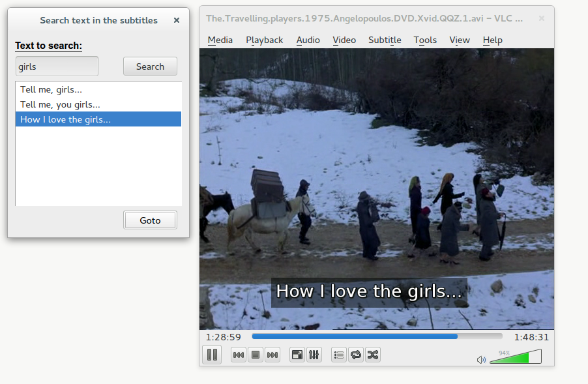Viewport: 588px width, 384px height.
Task: Click elapsed time 1:28:59 label
Action: coord(224,337)
